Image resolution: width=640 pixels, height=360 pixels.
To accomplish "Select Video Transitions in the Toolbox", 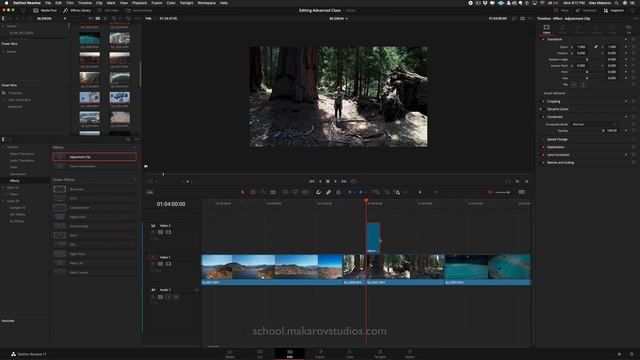I will point(22,154).
